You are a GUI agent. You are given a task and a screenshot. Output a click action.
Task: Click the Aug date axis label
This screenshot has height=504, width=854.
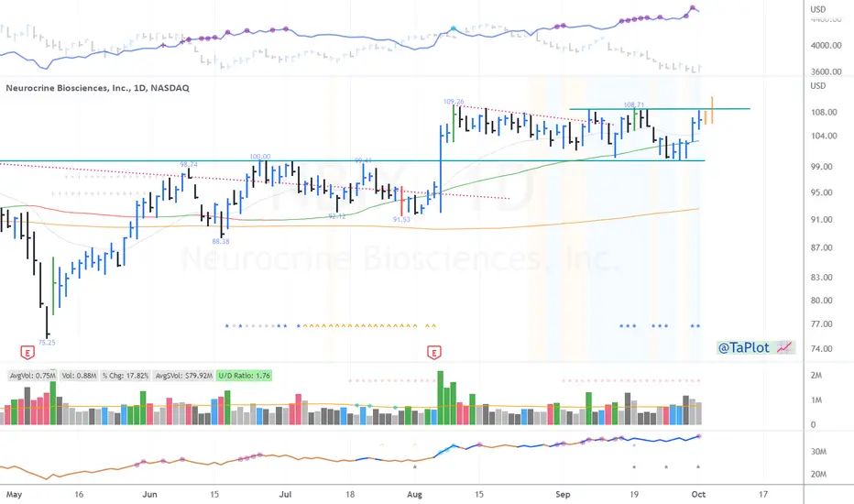click(x=414, y=494)
